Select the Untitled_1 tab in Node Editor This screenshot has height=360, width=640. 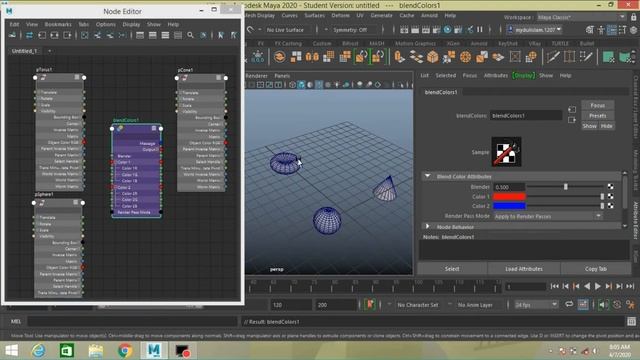[x=24, y=51]
